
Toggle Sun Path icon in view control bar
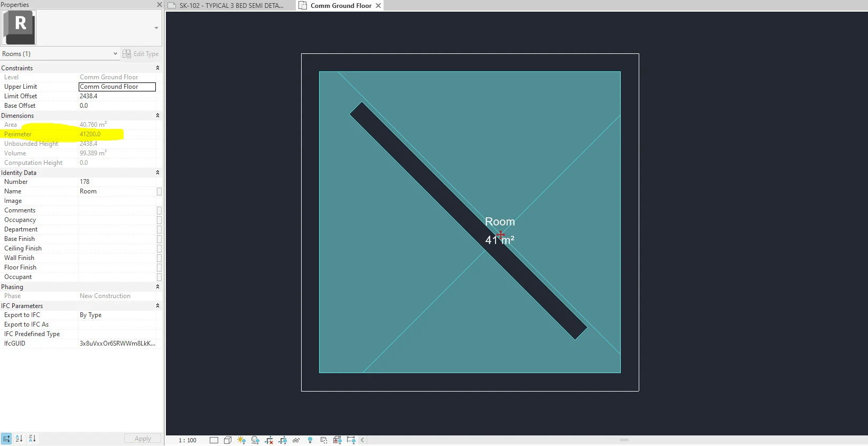pos(241,440)
